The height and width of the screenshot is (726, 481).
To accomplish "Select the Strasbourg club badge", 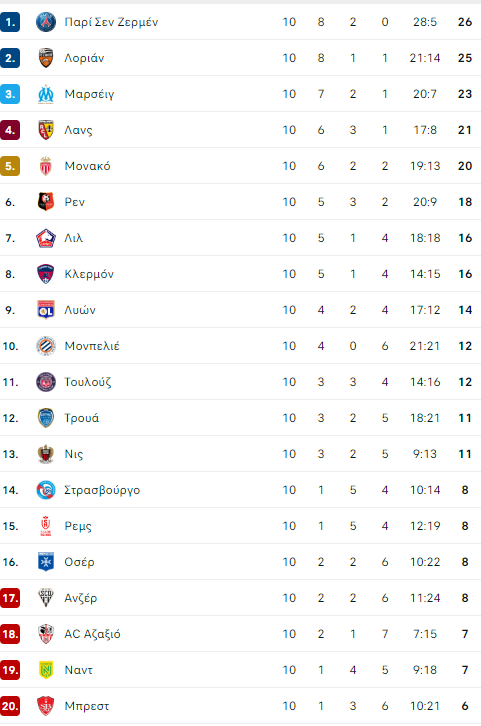I will pyautogui.click(x=46, y=490).
